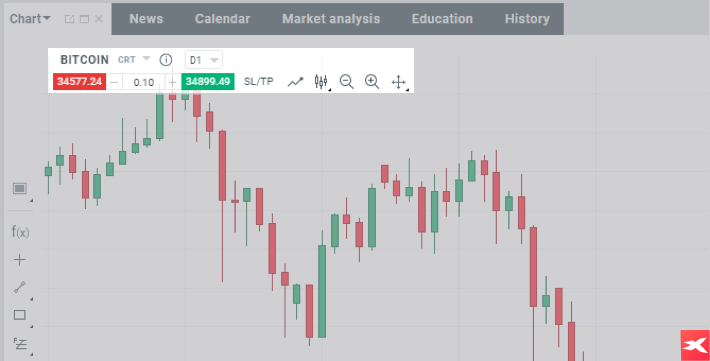Image resolution: width=710 pixels, height=361 pixels.
Task: Choose the trend line drawing tool
Action: (19, 287)
